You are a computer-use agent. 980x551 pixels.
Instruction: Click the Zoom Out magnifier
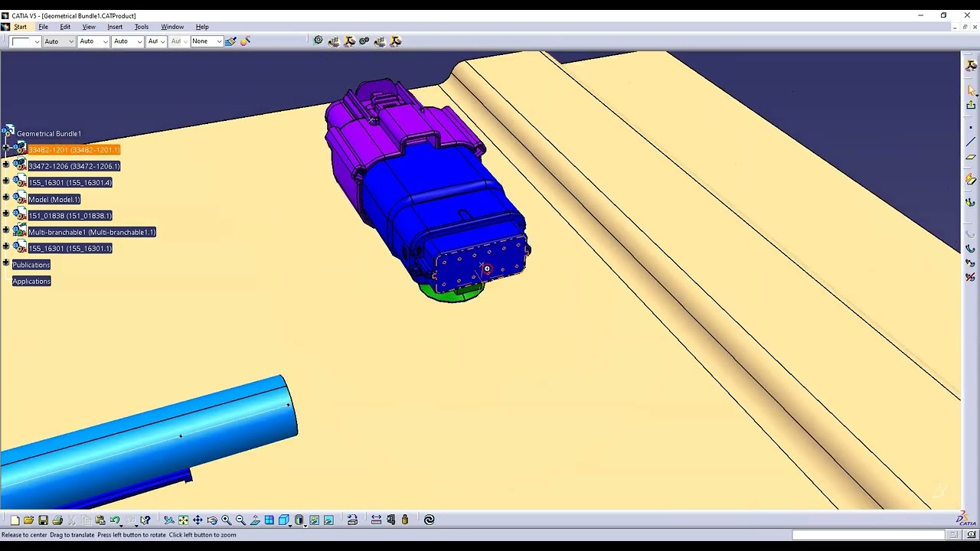pyautogui.click(x=240, y=520)
